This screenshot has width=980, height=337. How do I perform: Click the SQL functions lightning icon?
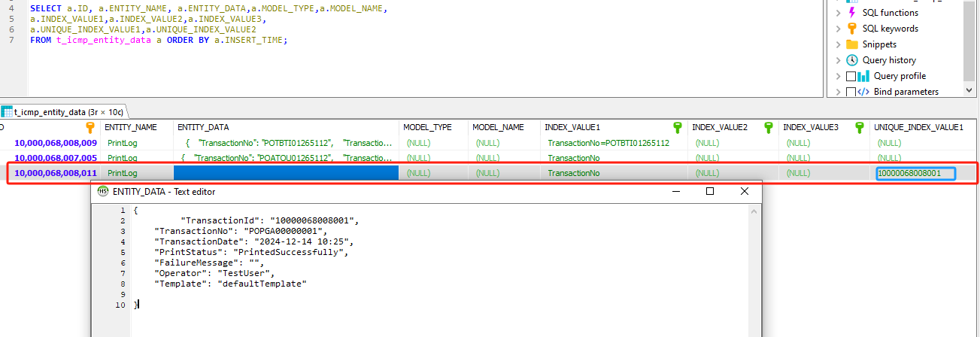851,13
